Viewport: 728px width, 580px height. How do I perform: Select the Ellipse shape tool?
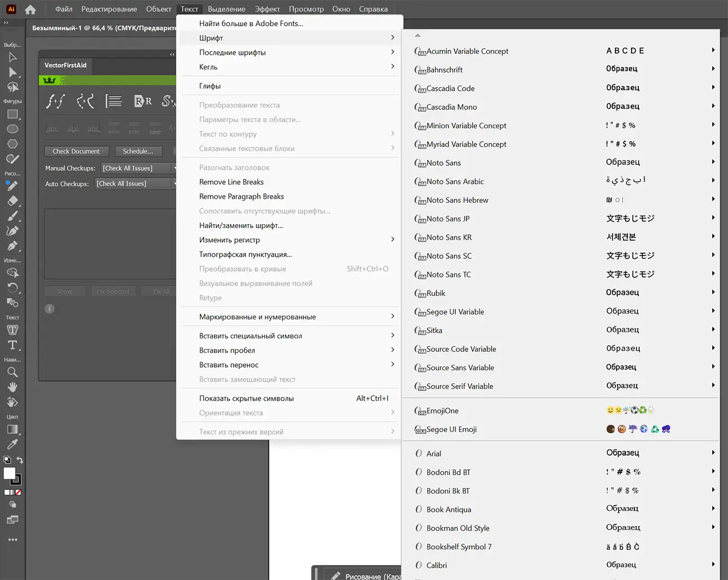tap(12, 129)
